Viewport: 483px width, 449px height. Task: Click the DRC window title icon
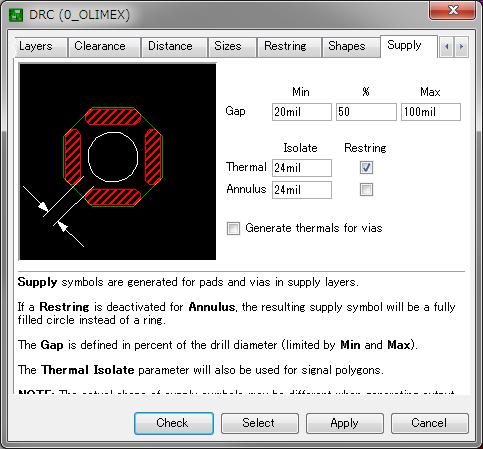tap(15, 15)
